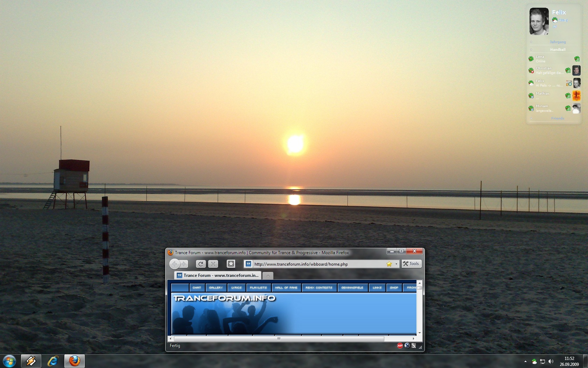This screenshot has height=368, width=588.
Task: Open Winamp from the taskbar
Action: point(31,361)
